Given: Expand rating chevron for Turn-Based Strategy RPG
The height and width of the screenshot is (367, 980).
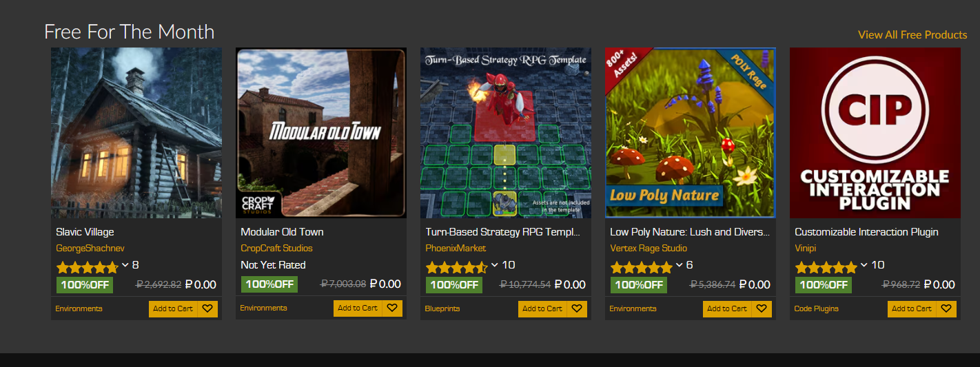Looking at the screenshot, I should click(495, 265).
